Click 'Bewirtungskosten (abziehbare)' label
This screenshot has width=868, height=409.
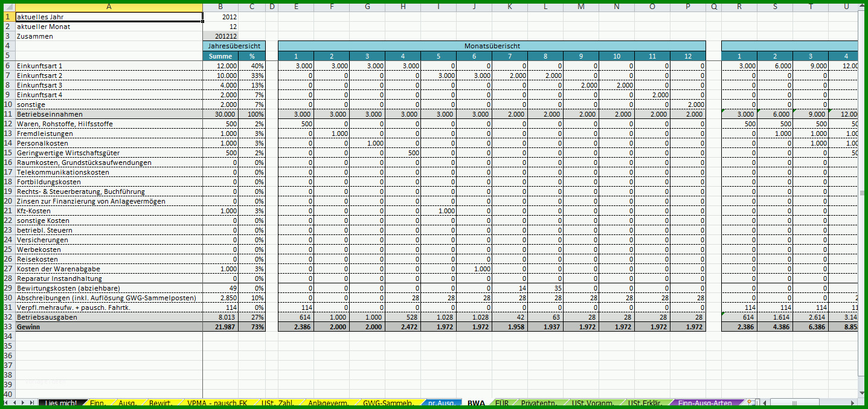coord(68,288)
